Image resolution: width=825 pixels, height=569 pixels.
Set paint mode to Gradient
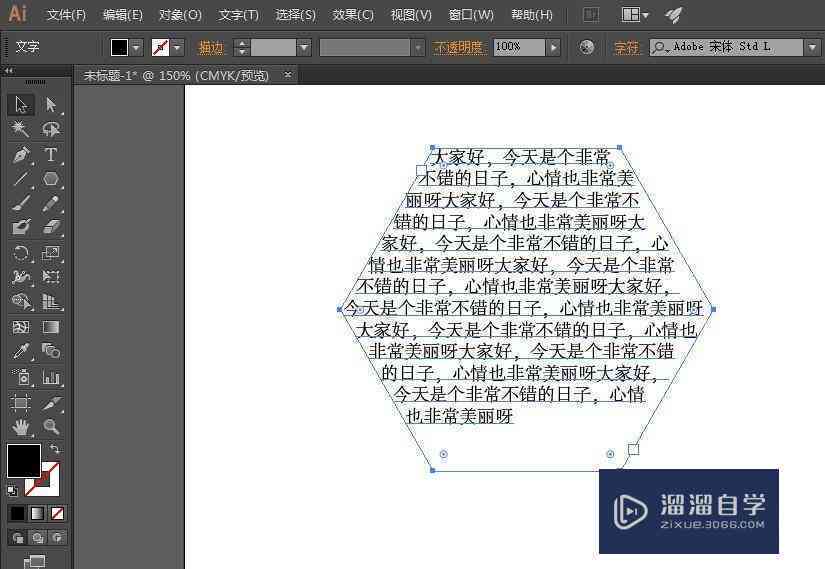tap(37, 513)
